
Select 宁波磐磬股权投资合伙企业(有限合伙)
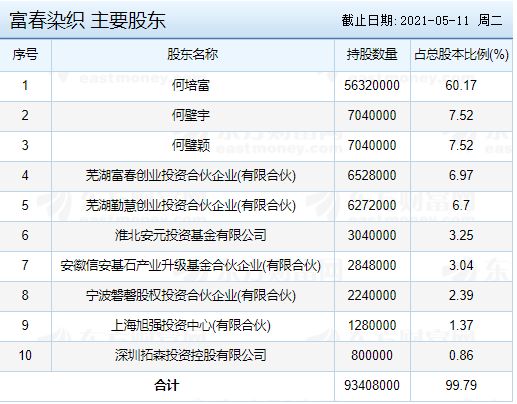[x=191, y=295]
